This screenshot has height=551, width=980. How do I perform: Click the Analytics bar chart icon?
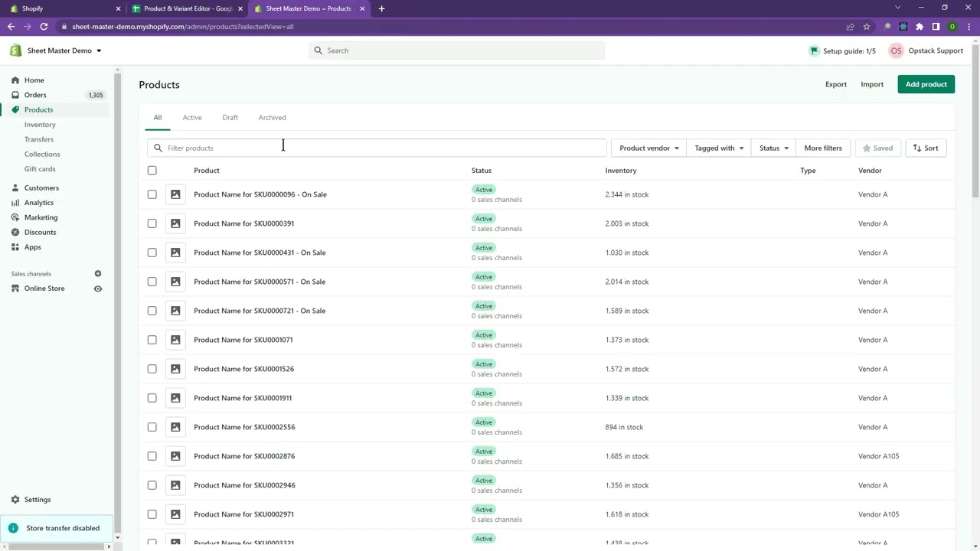pyautogui.click(x=15, y=203)
